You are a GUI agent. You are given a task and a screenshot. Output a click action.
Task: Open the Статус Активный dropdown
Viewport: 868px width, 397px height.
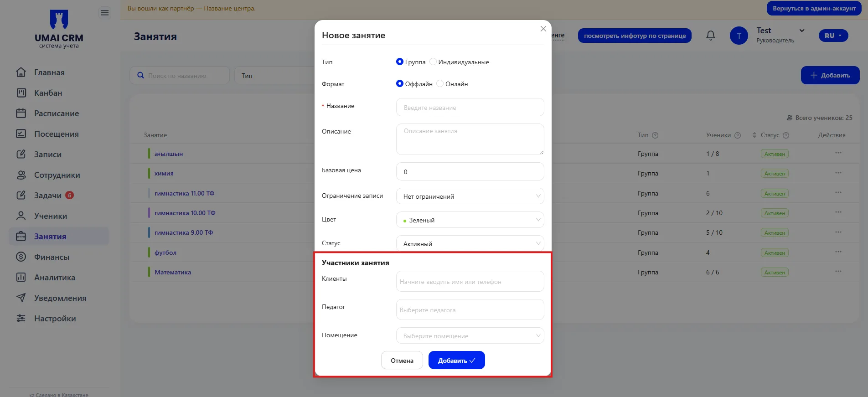pyautogui.click(x=470, y=243)
